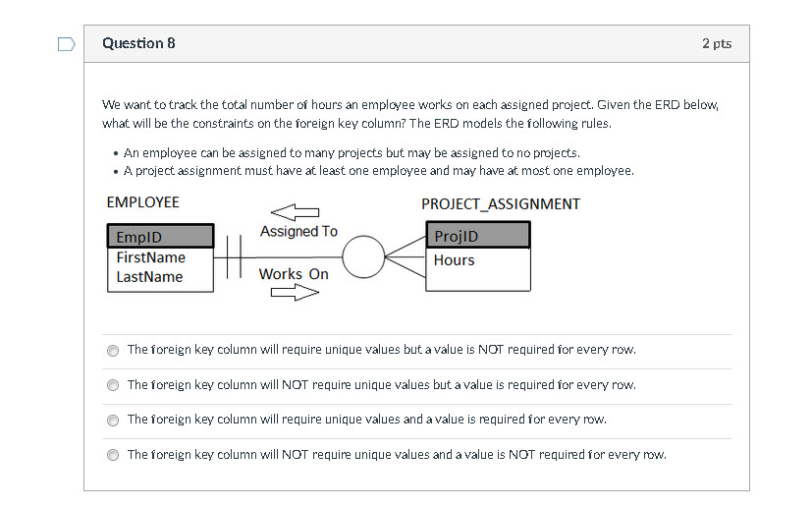Click the right-pointing arrow below Works On
The width and height of the screenshot is (812, 507).
296,293
